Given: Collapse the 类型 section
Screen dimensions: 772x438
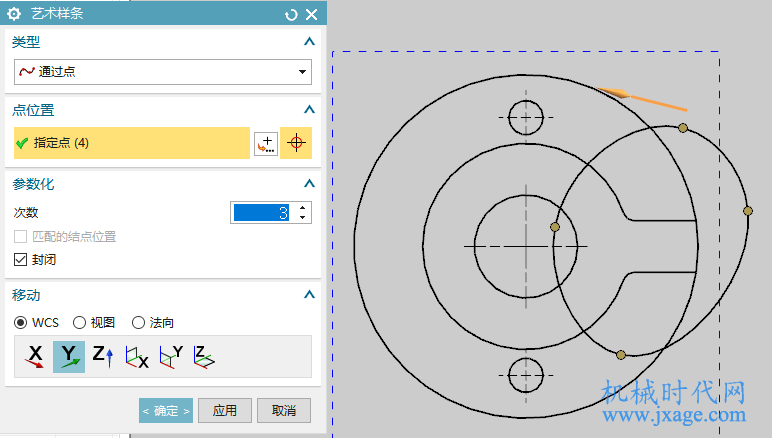Looking at the screenshot, I should (309, 42).
